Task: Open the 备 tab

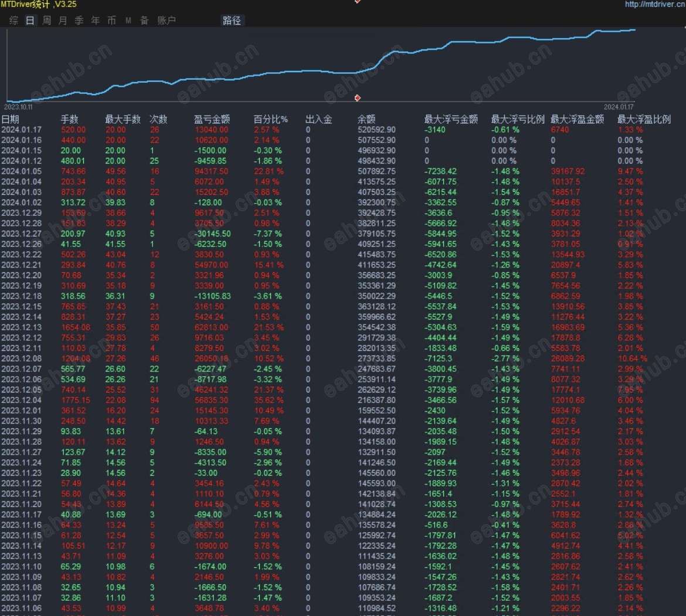Action: (x=144, y=21)
